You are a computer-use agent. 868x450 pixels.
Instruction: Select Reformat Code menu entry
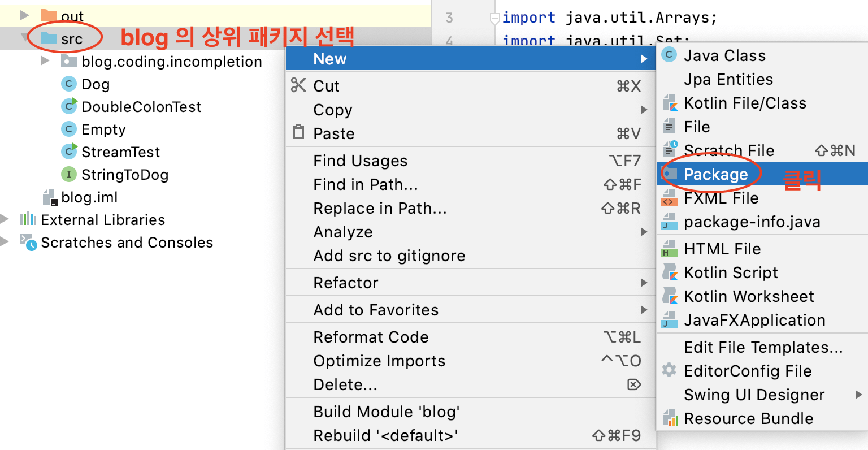pos(371,337)
